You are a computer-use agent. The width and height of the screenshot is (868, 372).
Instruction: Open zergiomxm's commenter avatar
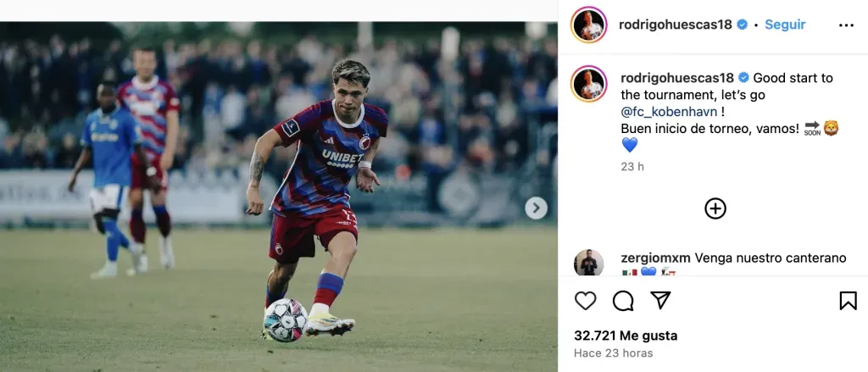588,263
